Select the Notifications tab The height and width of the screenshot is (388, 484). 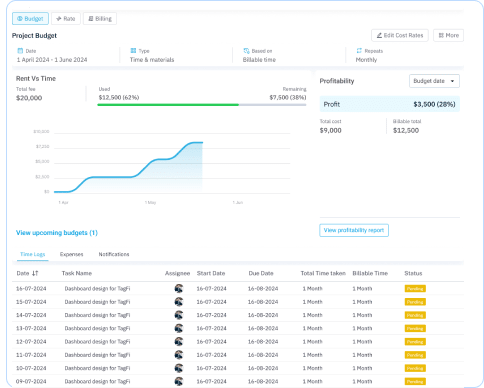tap(114, 254)
